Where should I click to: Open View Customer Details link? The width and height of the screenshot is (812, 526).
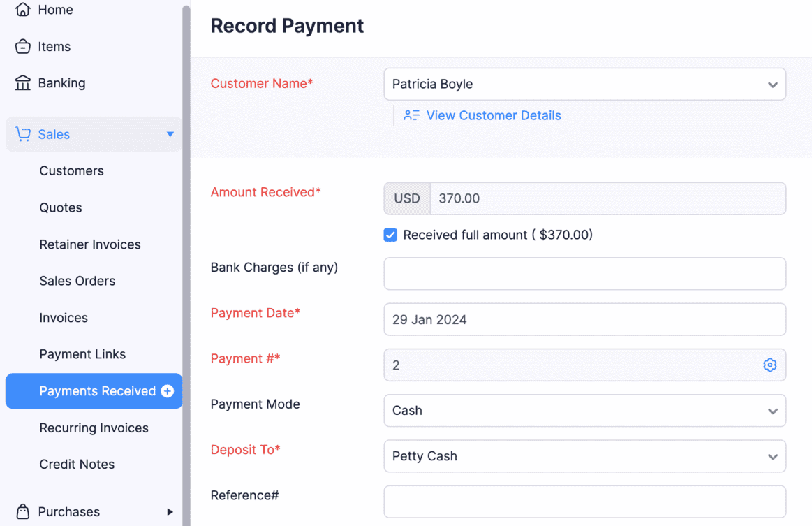click(494, 115)
